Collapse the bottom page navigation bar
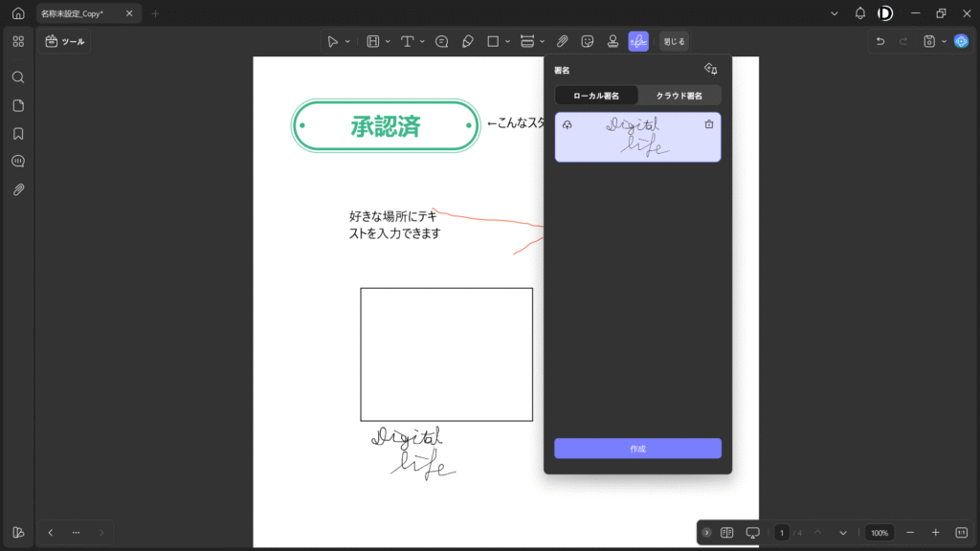 coord(706,532)
